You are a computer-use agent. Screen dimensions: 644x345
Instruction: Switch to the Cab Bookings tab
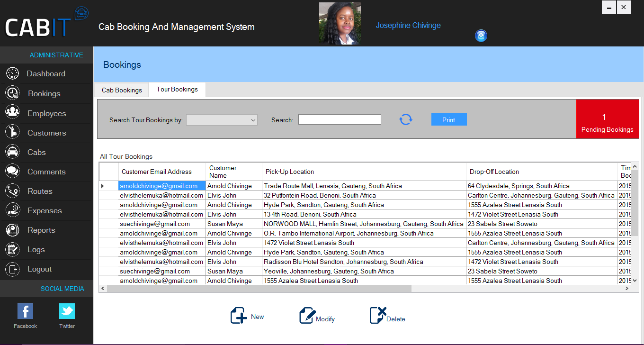click(x=122, y=90)
